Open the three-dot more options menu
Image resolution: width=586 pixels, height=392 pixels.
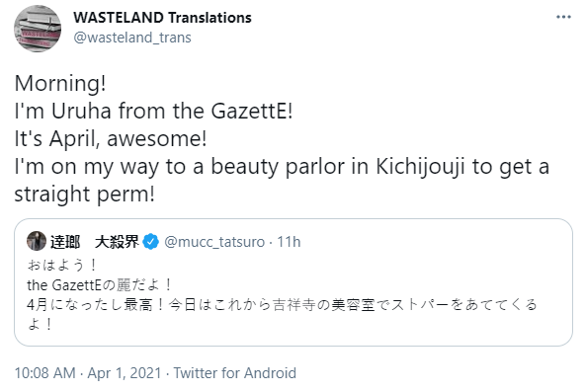563,17
